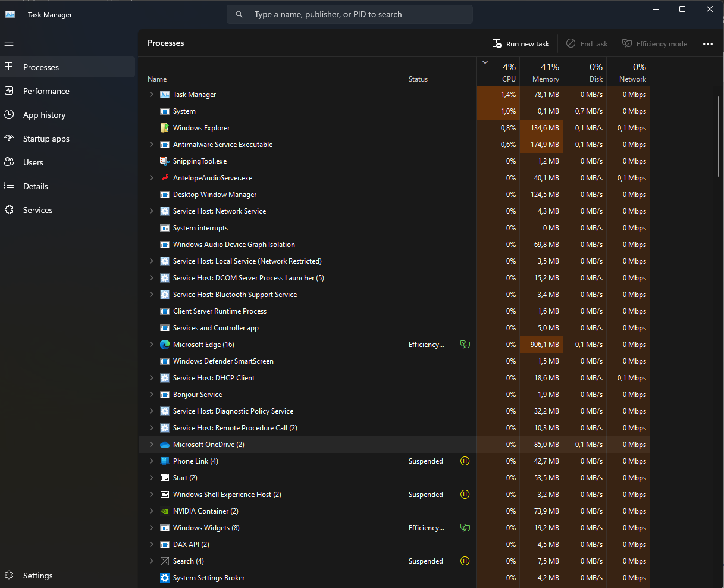Click the End task button
Viewport: 724px width, 588px height.
[x=587, y=43]
